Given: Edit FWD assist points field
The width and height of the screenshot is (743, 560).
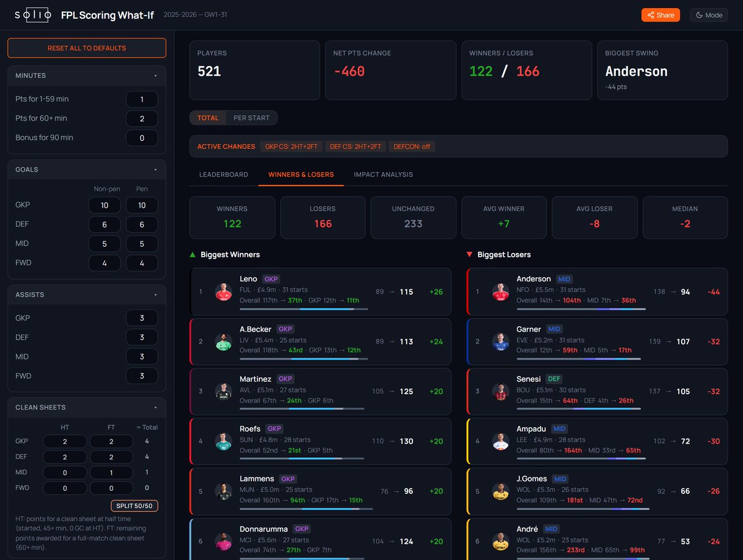Looking at the screenshot, I should click(x=142, y=376).
